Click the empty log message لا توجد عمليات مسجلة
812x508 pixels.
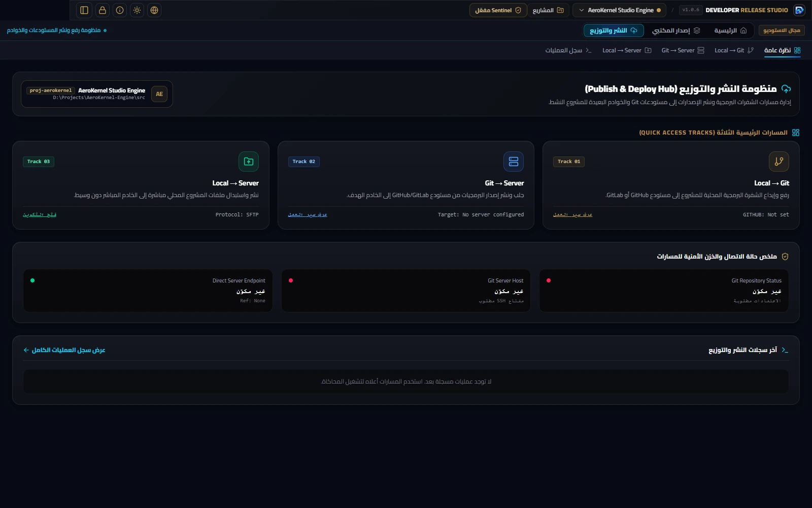click(406, 382)
